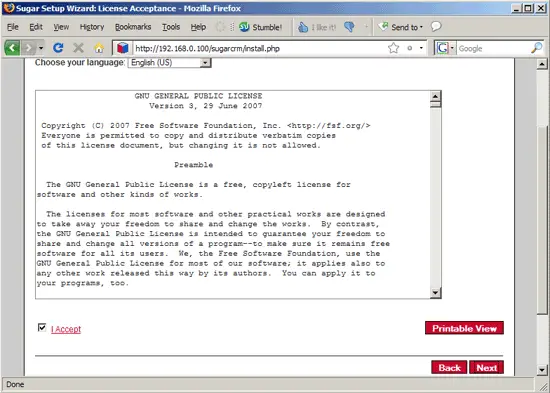Screen dimensions: 550x393
Task: Click the 'Done' status bar text
Action: click(15, 385)
